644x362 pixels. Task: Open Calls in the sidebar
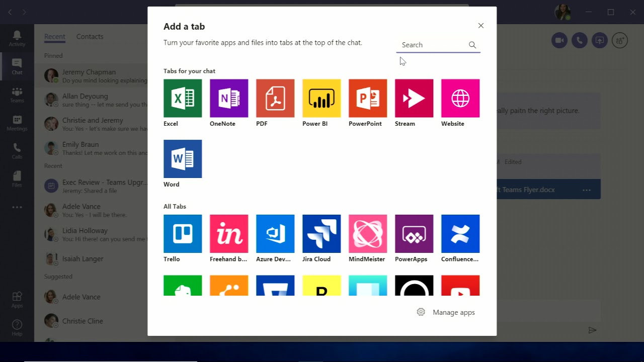pos(17,151)
